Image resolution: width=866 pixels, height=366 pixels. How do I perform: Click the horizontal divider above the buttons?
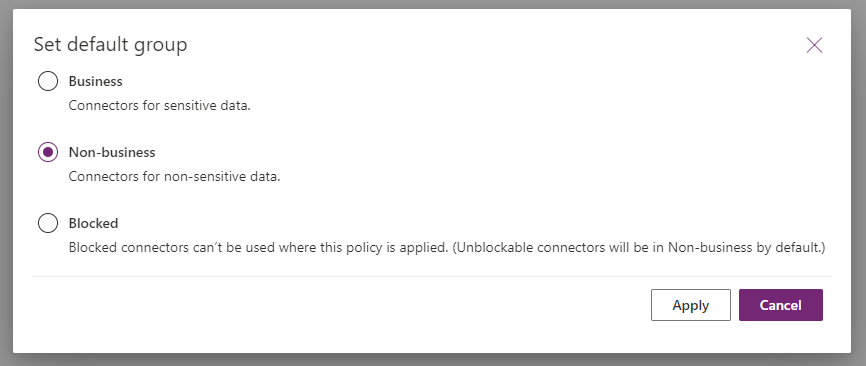[432, 276]
